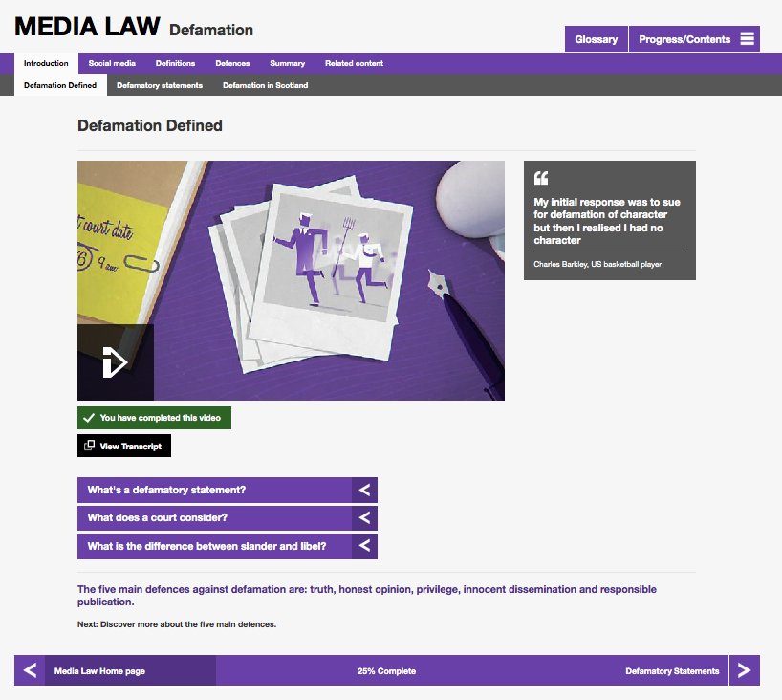This screenshot has width=782, height=700.
Task: Click the View Transcript popup icon
Action: (x=90, y=446)
